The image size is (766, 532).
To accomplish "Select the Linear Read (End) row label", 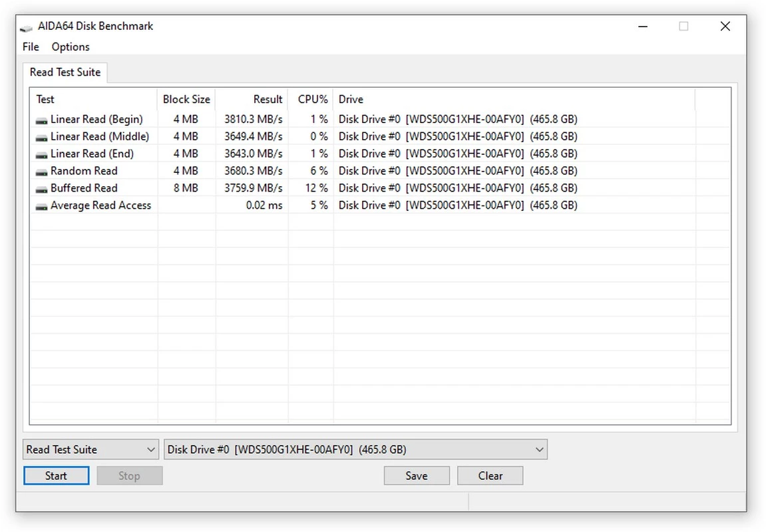I will coord(92,154).
